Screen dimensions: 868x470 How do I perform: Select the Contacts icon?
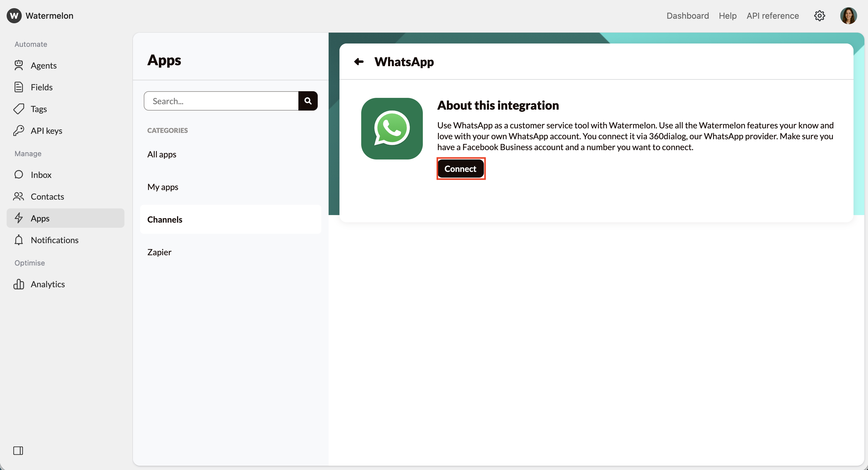coord(19,196)
